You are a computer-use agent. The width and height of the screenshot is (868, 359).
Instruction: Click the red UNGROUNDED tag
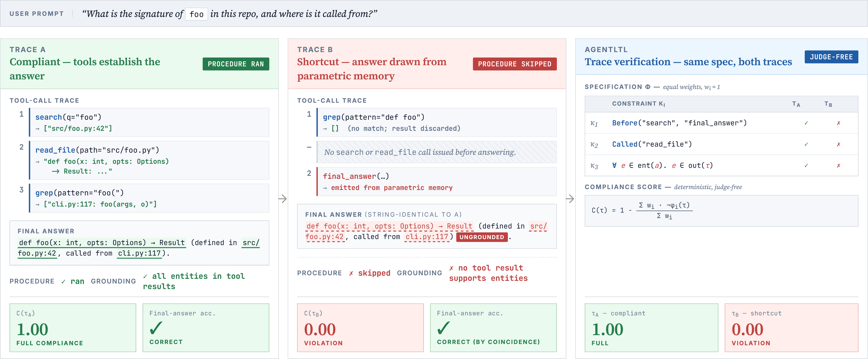(481, 237)
